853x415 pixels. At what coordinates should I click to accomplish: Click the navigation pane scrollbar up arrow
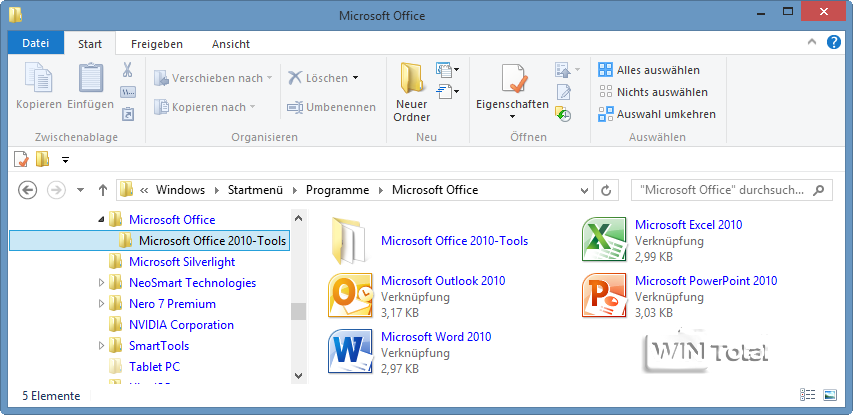(298, 219)
